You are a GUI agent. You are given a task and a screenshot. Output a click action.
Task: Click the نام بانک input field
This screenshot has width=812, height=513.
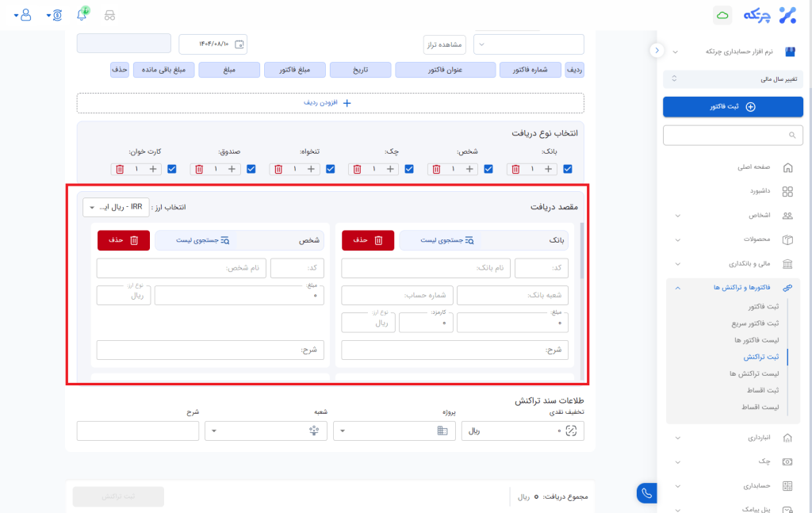coord(425,268)
